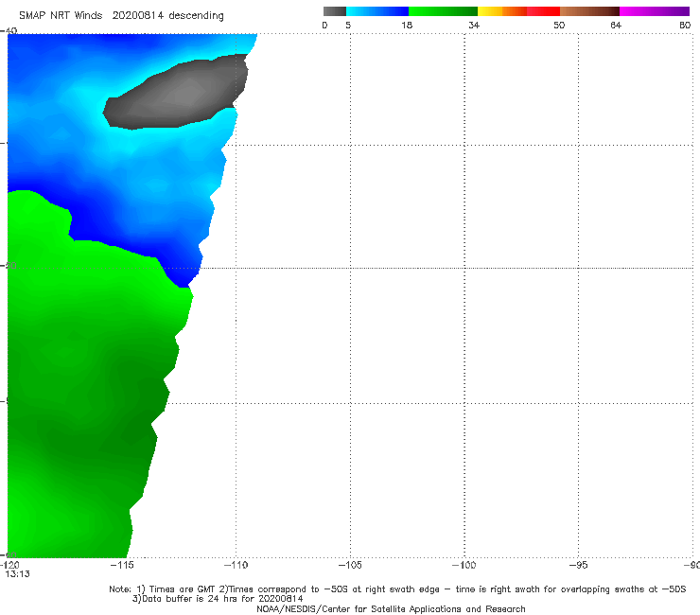The image size is (700, 615).
Task: Click the longitude label '-115'
Action: [122, 565]
